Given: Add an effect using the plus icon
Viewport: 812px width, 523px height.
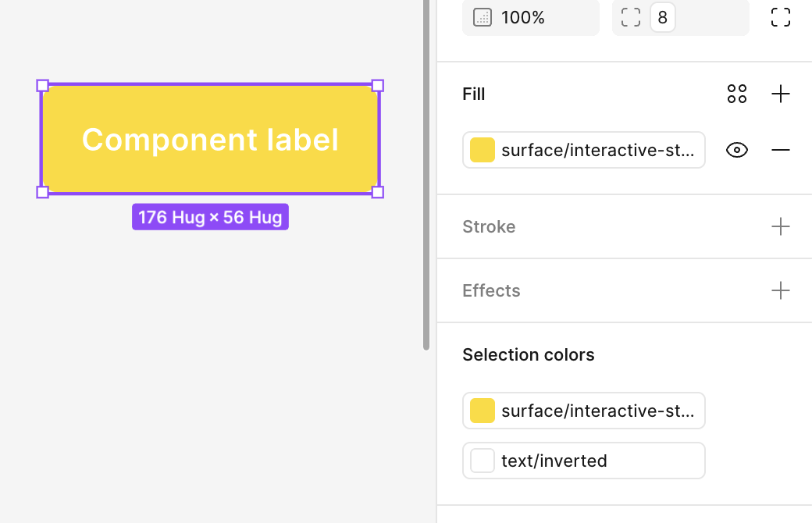Looking at the screenshot, I should [x=781, y=291].
